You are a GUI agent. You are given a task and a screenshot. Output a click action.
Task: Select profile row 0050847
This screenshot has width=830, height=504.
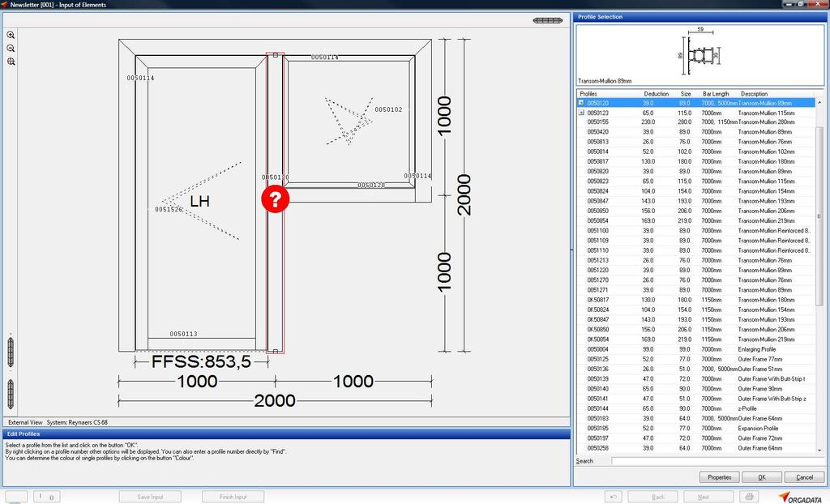click(696, 201)
